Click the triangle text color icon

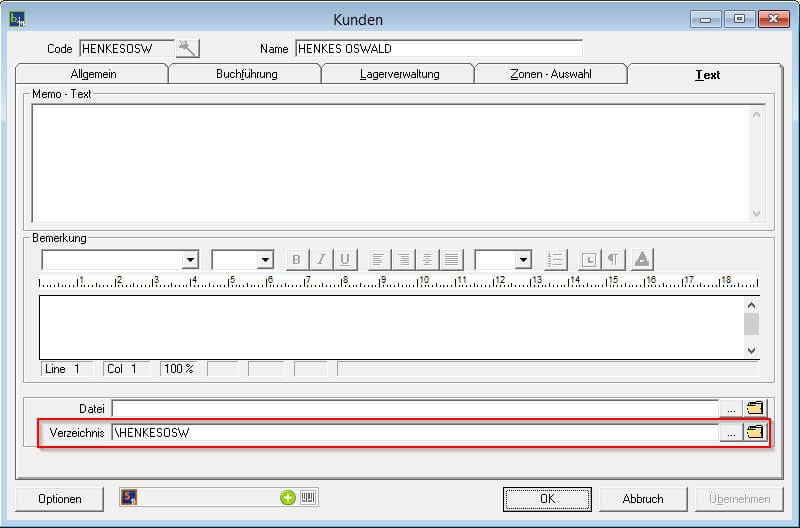(x=642, y=260)
